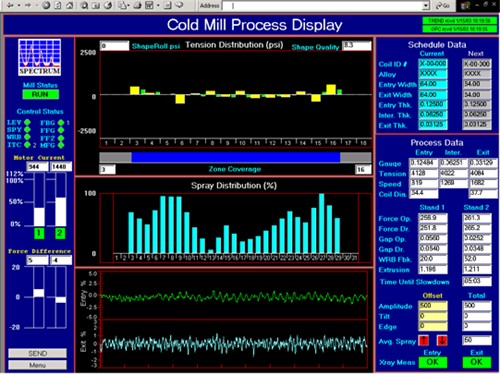Viewport: 500px width, 374px height.
Task: Toggle the MFG control status indicator
Action: pyautogui.click(x=61, y=145)
